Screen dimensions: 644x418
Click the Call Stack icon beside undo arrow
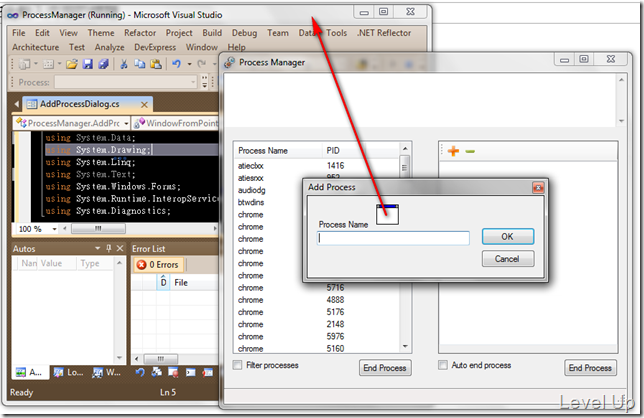pos(156,372)
